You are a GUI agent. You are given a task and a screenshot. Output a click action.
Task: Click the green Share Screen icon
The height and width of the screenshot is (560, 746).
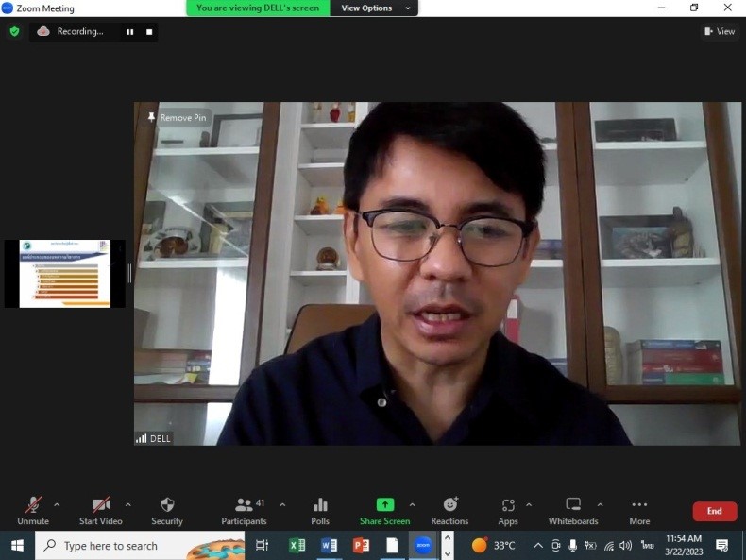click(x=384, y=505)
